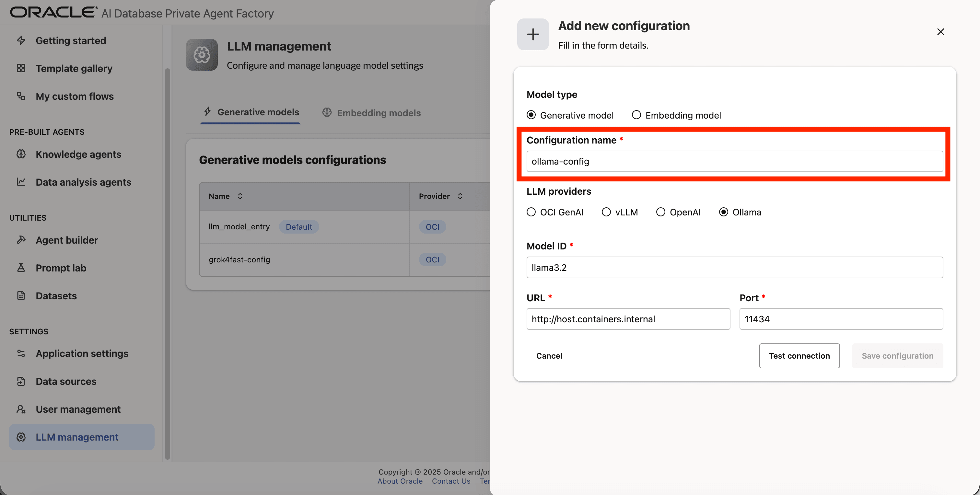Open Data sources via its icon
The height and width of the screenshot is (495, 980).
point(21,381)
